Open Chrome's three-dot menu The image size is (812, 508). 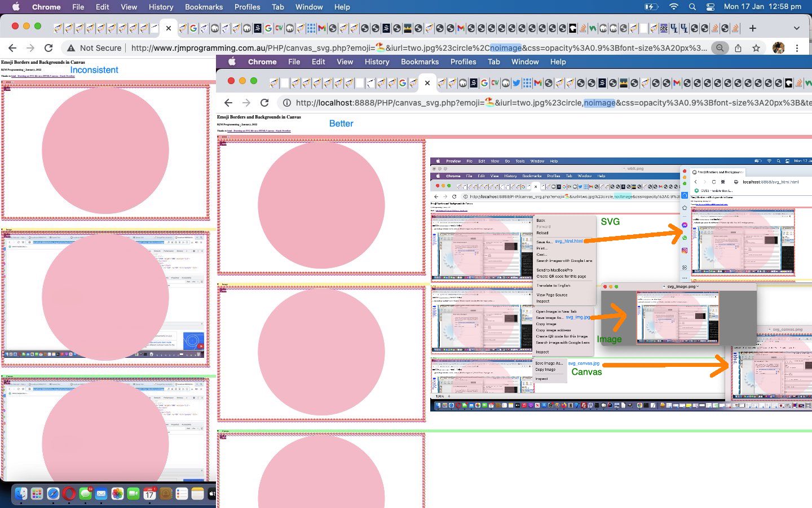(x=797, y=48)
